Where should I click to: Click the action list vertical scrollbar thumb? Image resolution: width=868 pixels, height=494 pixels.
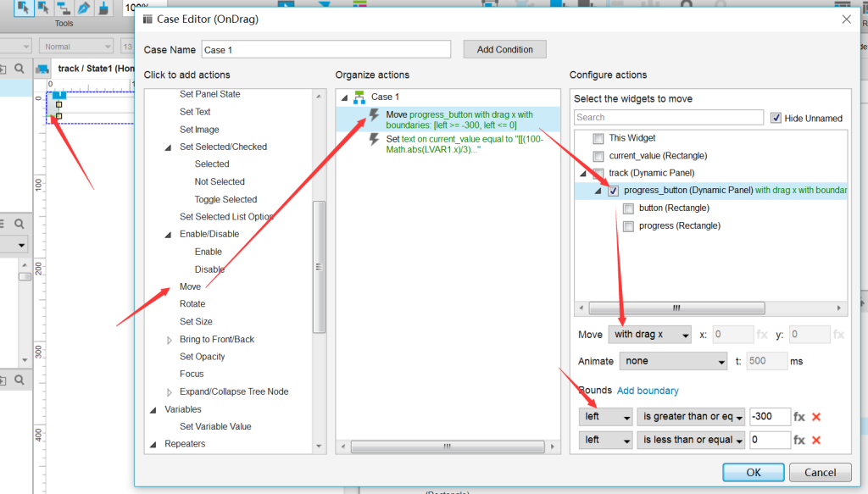pyautogui.click(x=319, y=267)
